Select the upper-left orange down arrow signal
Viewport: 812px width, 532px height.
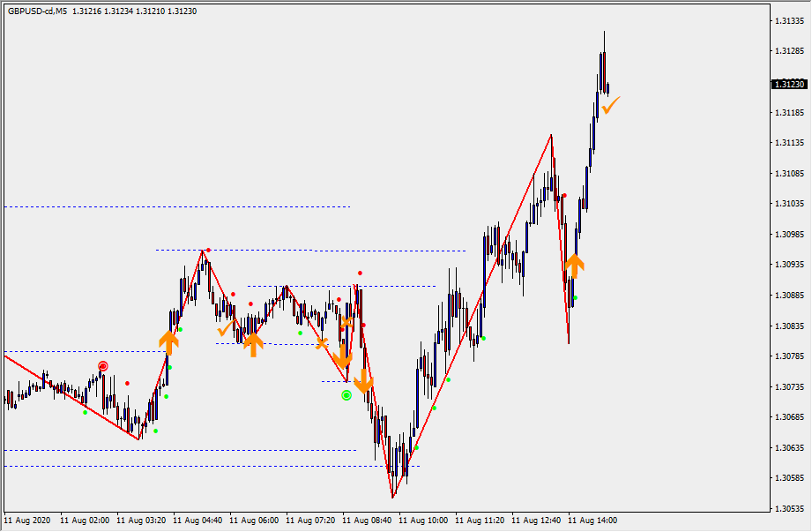[344, 357]
